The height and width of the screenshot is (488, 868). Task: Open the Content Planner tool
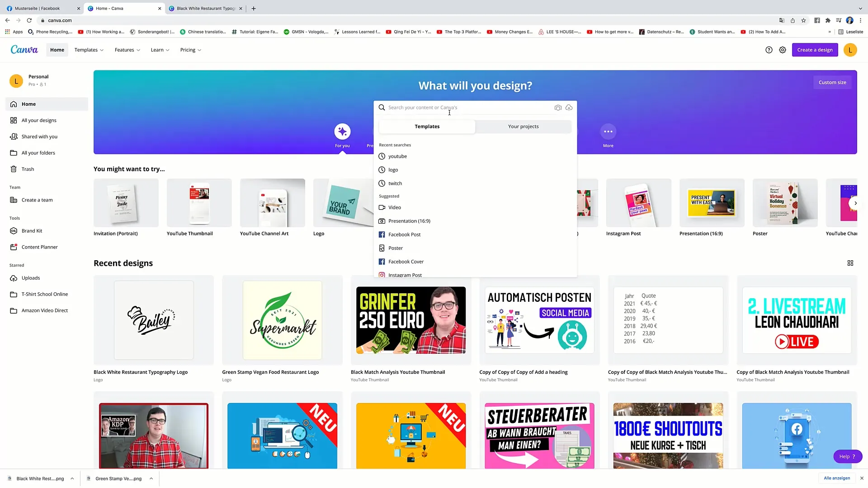pos(39,247)
